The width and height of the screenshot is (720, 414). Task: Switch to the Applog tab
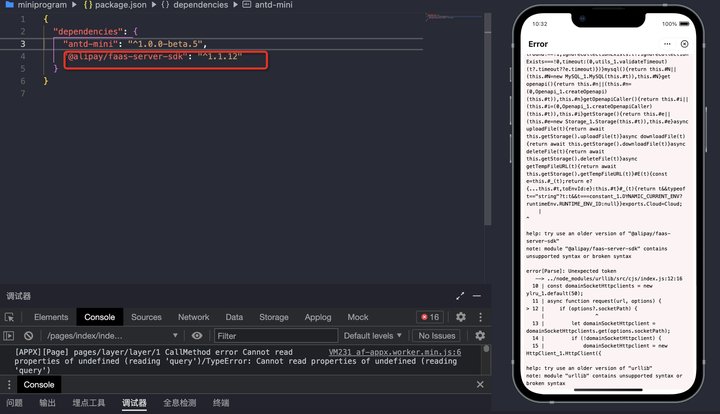coord(318,317)
